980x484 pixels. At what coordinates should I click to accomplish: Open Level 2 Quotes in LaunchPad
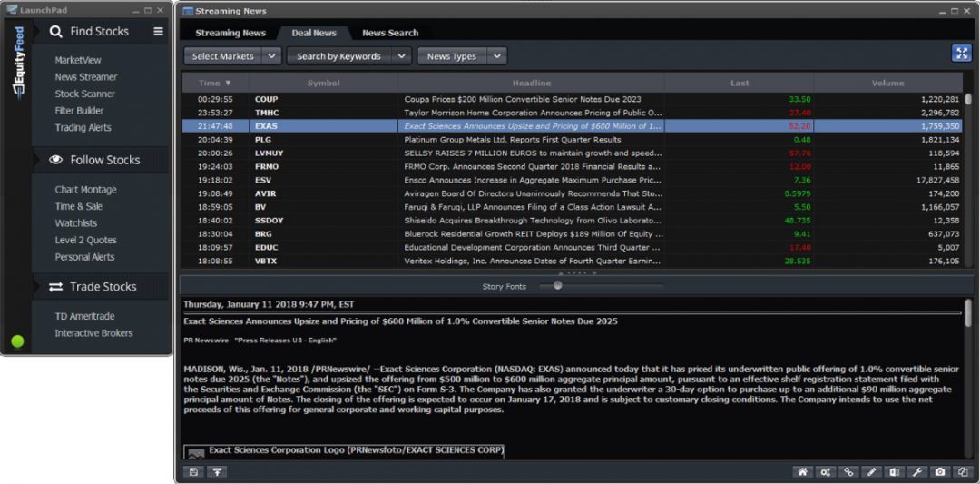click(x=85, y=240)
